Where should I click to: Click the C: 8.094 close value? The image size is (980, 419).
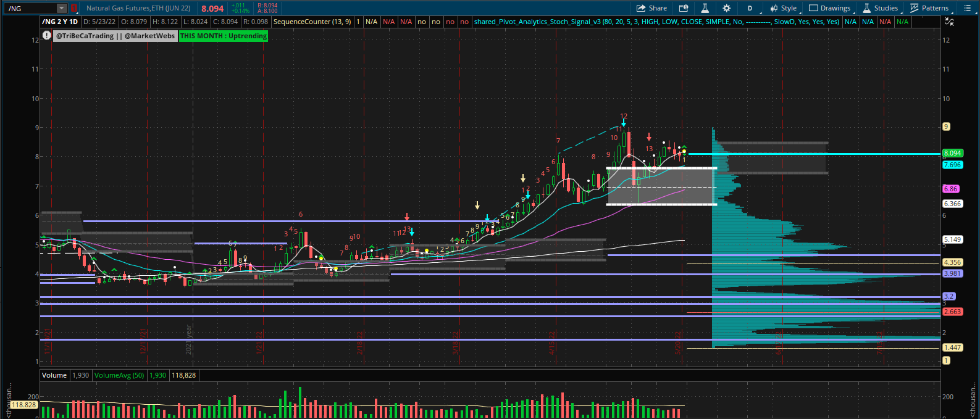pos(225,22)
